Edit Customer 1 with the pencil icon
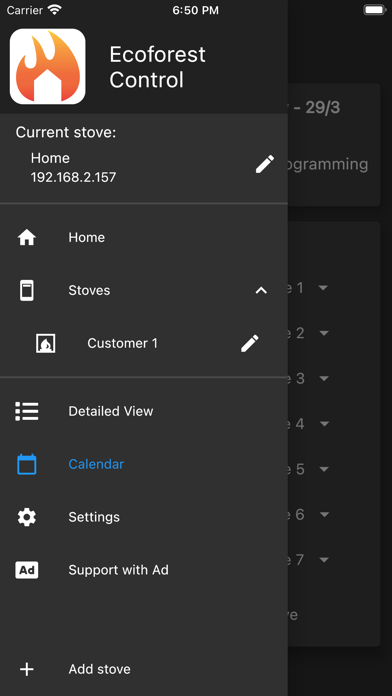This screenshot has width=392, height=696. click(249, 344)
